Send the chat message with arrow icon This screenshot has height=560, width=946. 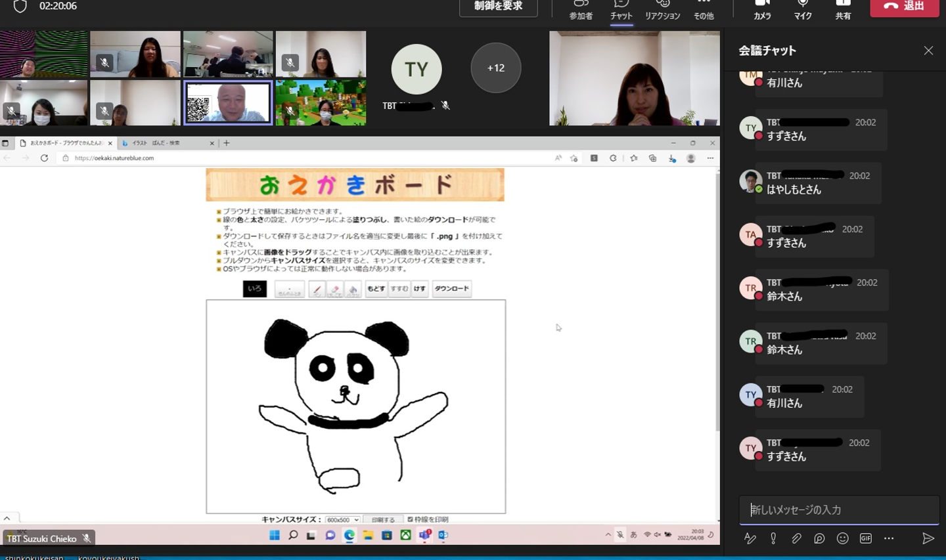click(928, 538)
